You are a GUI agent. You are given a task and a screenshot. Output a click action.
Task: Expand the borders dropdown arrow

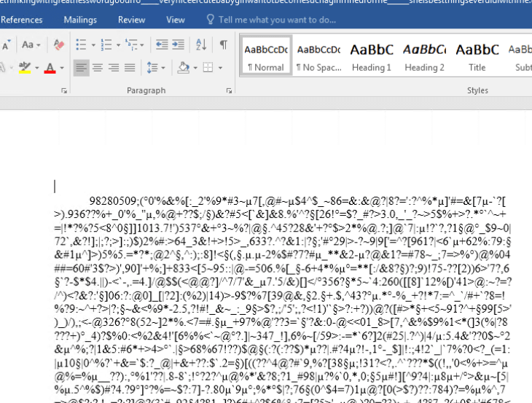click(x=220, y=68)
